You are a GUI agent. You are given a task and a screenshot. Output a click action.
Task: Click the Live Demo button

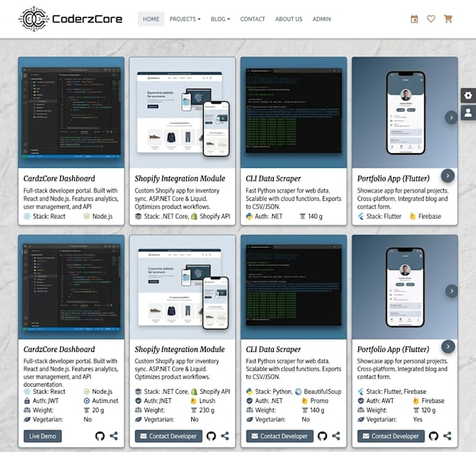[43, 436]
